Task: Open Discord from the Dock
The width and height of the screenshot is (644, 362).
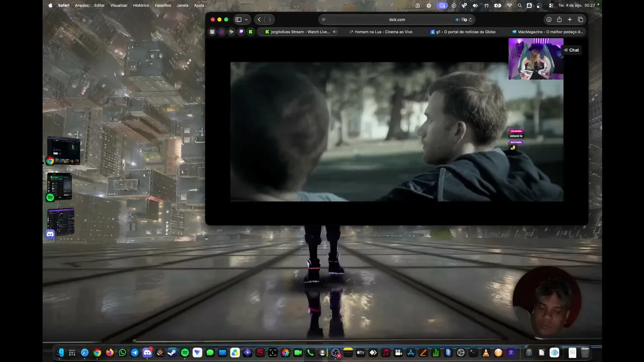Action: pyautogui.click(x=147, y=353)
